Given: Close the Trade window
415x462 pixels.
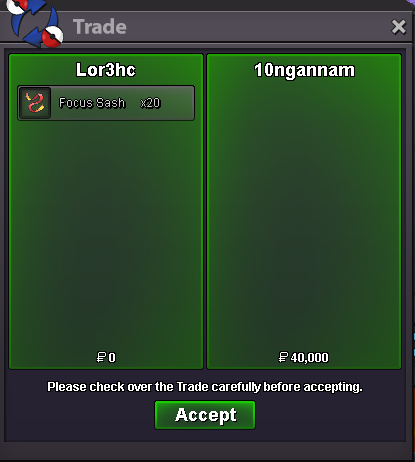Looking at the screenshot, I should (x=398, y=27).
